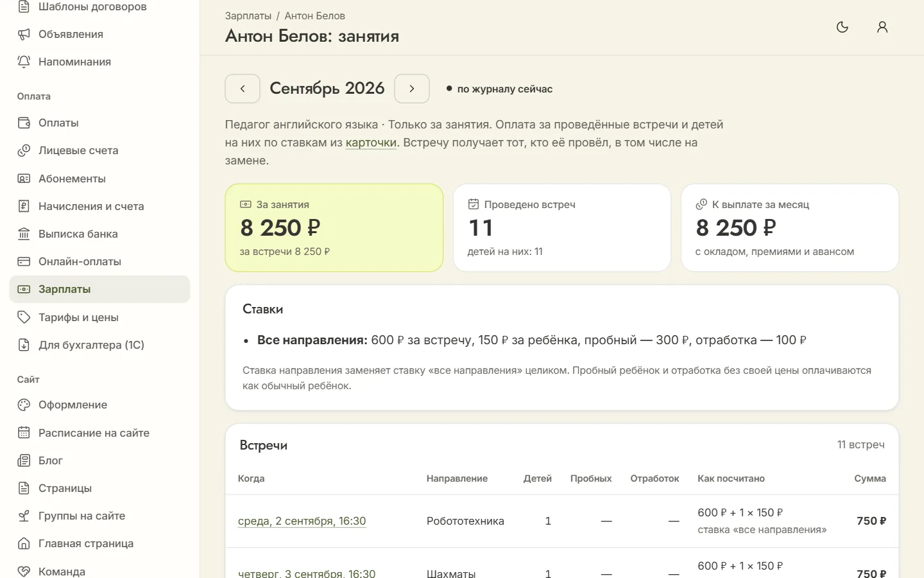
Task: Go to the next month
Action: 412,89
